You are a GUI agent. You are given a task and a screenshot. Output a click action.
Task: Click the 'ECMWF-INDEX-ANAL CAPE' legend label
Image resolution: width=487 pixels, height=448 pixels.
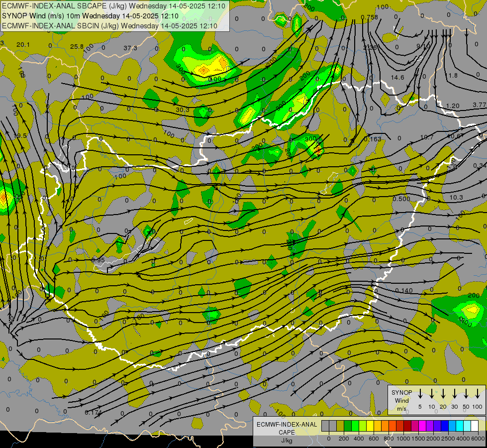point(287,429)
